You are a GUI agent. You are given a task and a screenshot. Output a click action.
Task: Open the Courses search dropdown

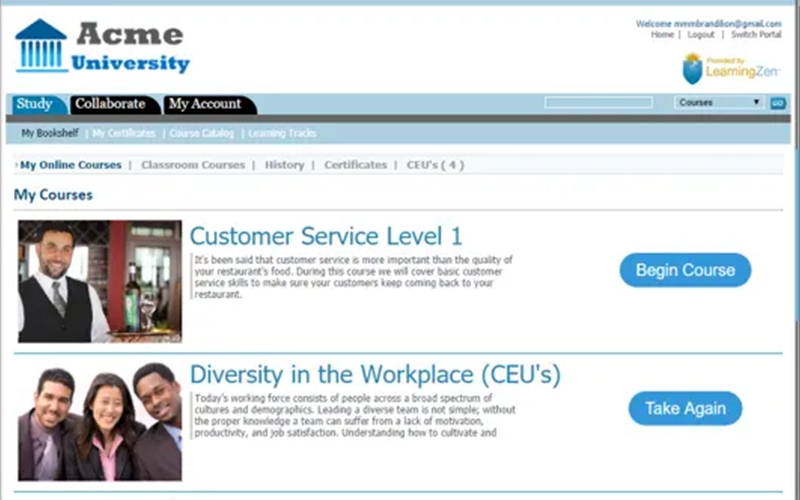(718, 103)
